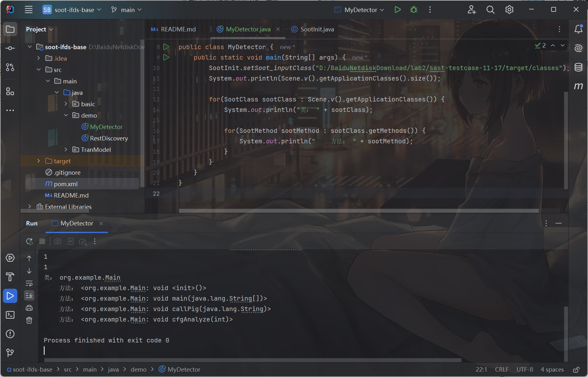Switch to the README.md editor tab

coord(178,29)
